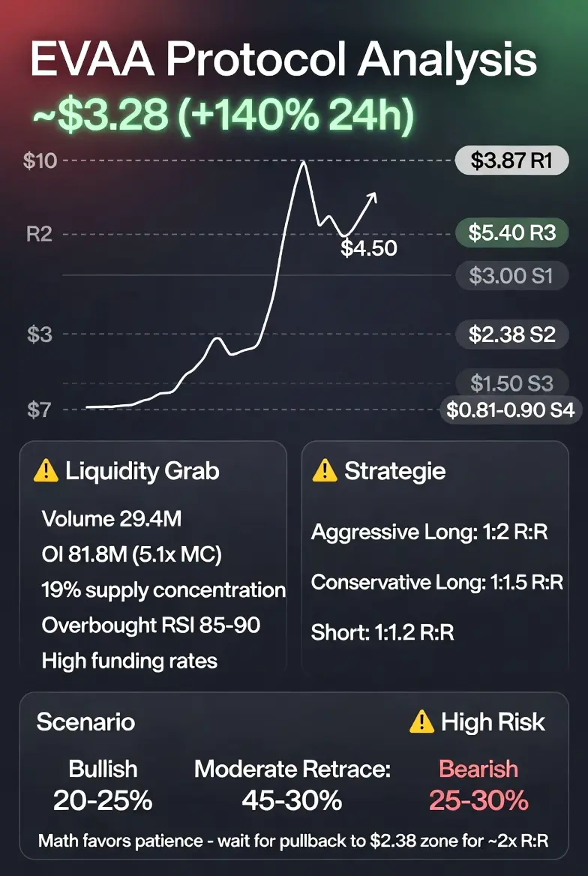The height and width of the screenshot is (876, 588).
Task: Click the Liquidity Grab warning icon
Action: click(46, 472)
